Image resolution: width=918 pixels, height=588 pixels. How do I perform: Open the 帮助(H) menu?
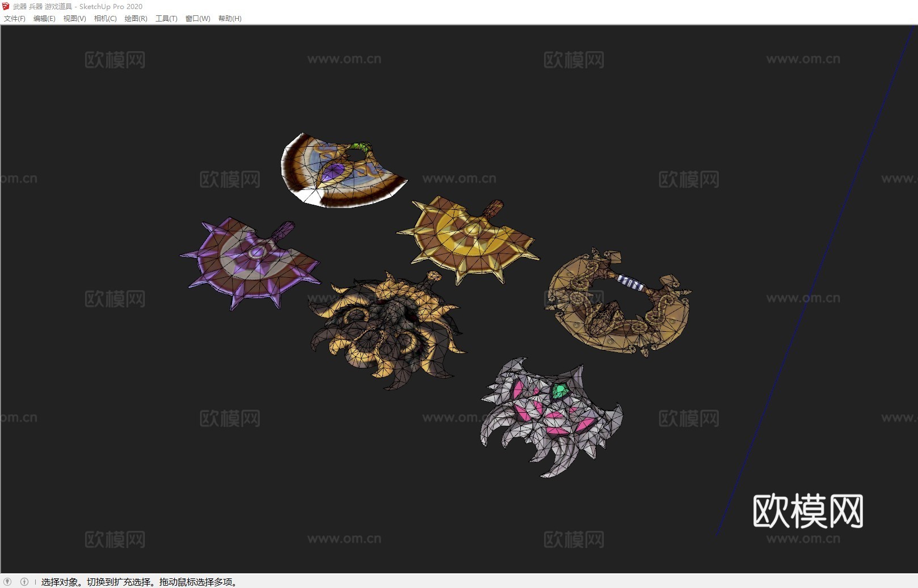[x=230, y=19]
